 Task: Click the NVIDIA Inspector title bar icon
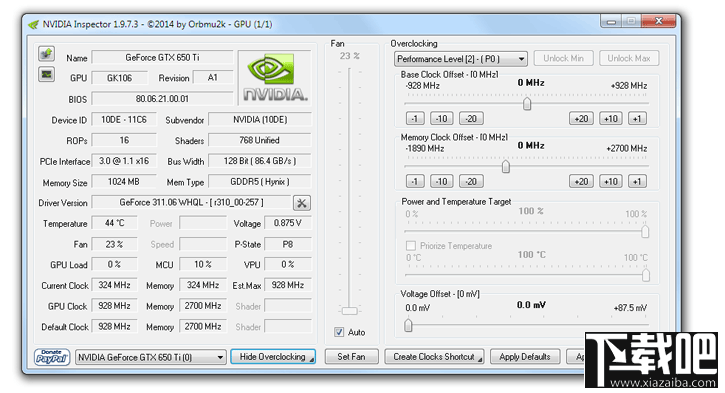coord(33,25)
